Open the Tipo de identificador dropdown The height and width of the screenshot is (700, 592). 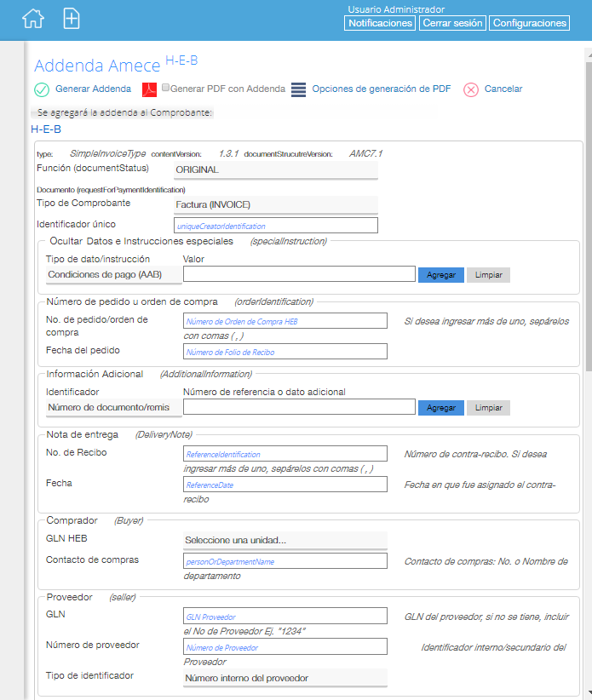[285, 678]
